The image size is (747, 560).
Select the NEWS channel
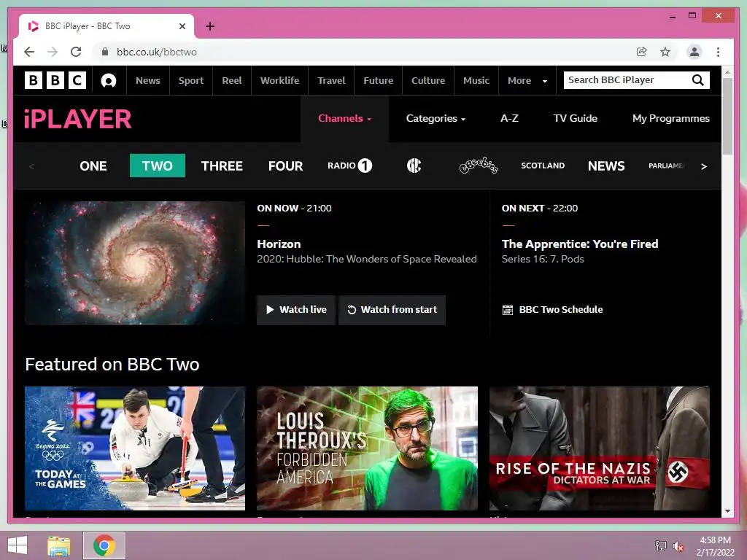(606, 166)
